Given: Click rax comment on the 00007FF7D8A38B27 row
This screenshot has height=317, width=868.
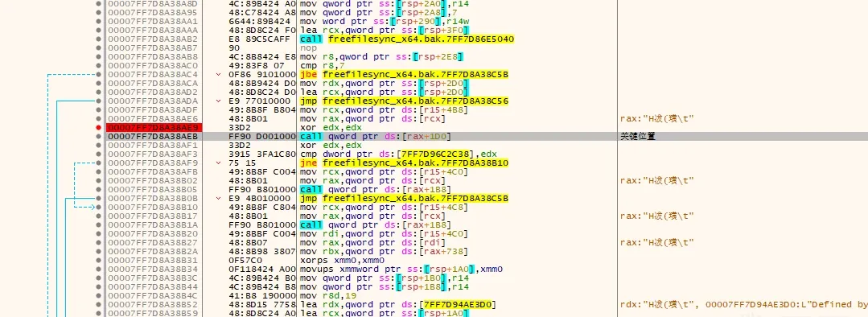Looking at the screenshot, I should click(656, 242).
